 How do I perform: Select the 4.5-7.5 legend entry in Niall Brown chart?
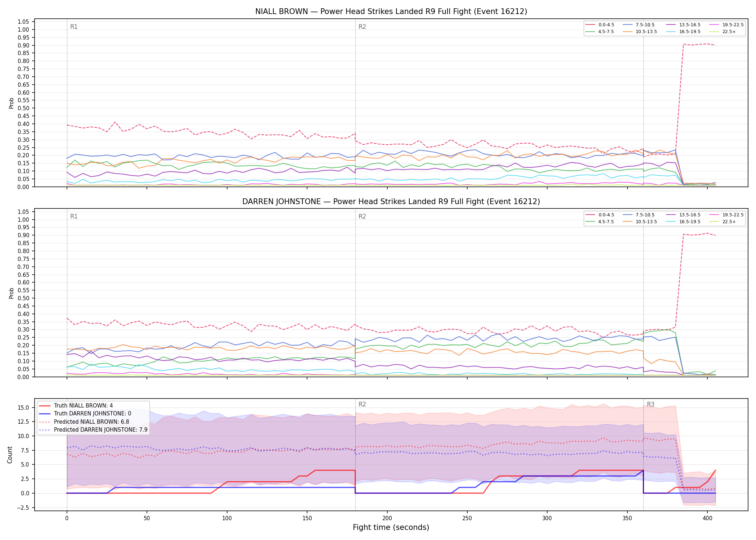pos(600,32)
